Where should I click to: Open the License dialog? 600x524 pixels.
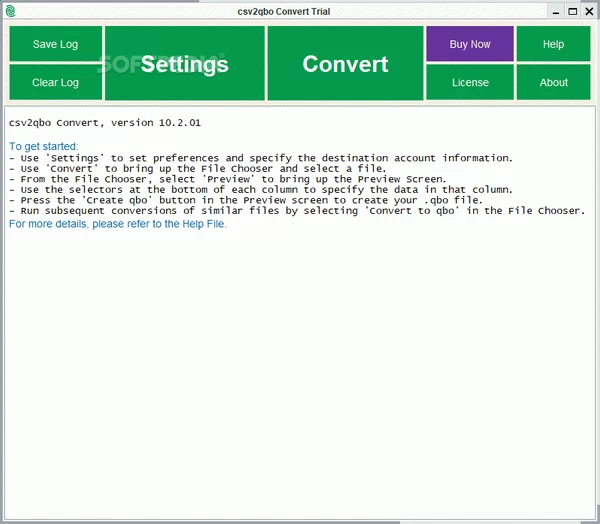click(x=470, y=83)
